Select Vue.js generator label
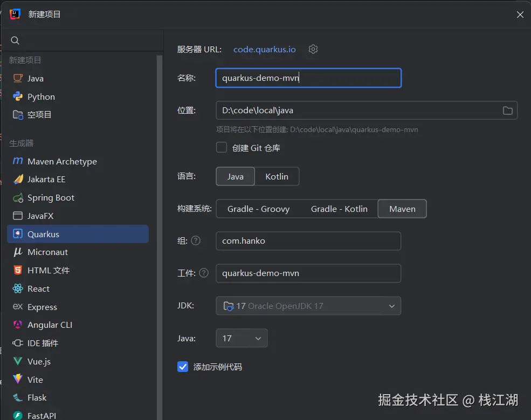This screenshot has height=420, width=531. point(39,361)
